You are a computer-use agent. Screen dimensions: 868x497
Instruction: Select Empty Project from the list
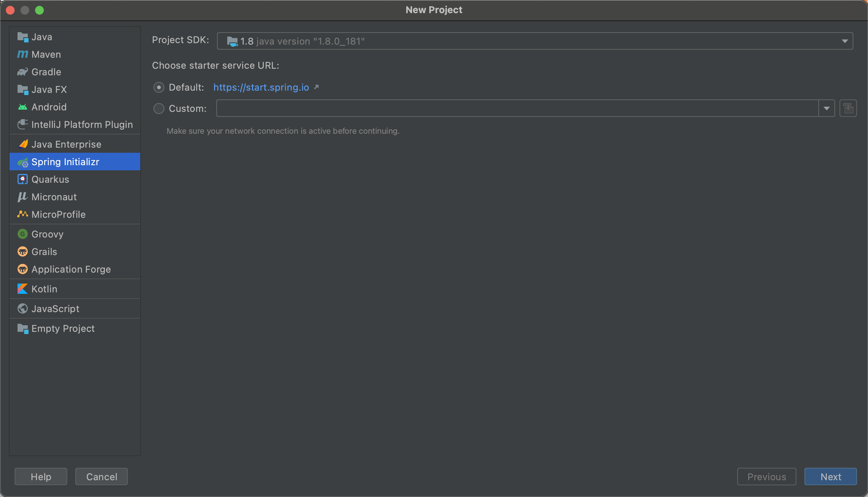[x=63, y=329]
